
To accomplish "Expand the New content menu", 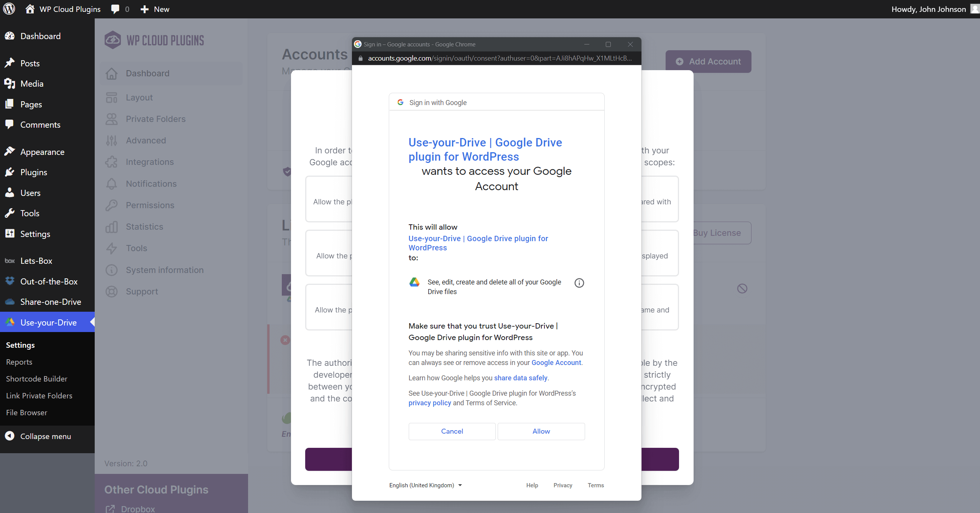I will tap(155, 9).
